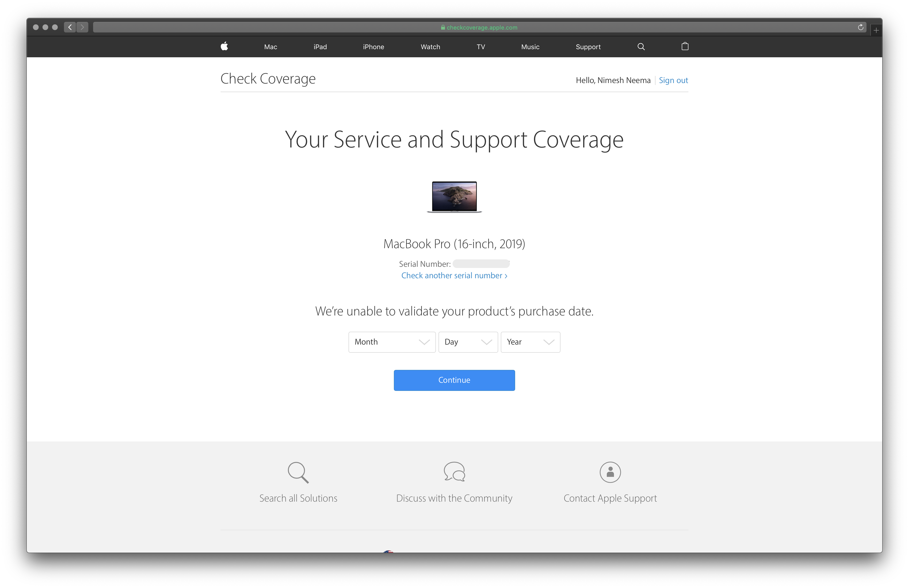The width and height of the screenshot is (909, 588).
Task: Open the iPhone menu item
Action: point(374,47)
